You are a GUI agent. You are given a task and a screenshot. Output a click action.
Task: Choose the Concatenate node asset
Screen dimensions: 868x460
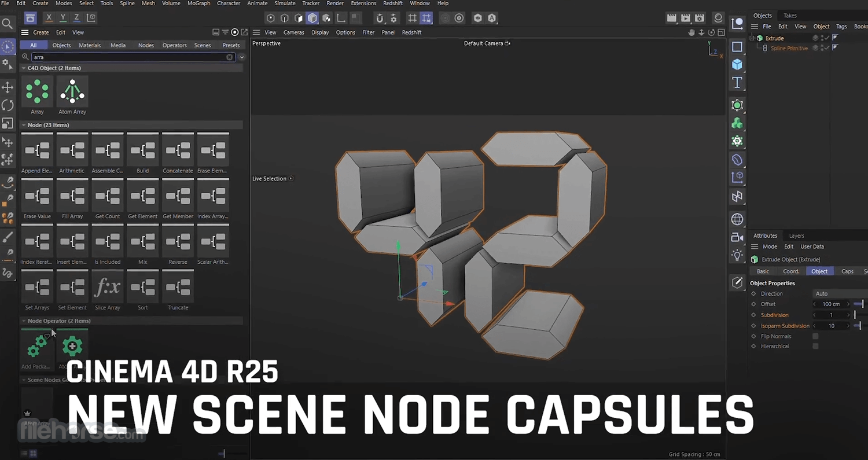click(178, 154)
